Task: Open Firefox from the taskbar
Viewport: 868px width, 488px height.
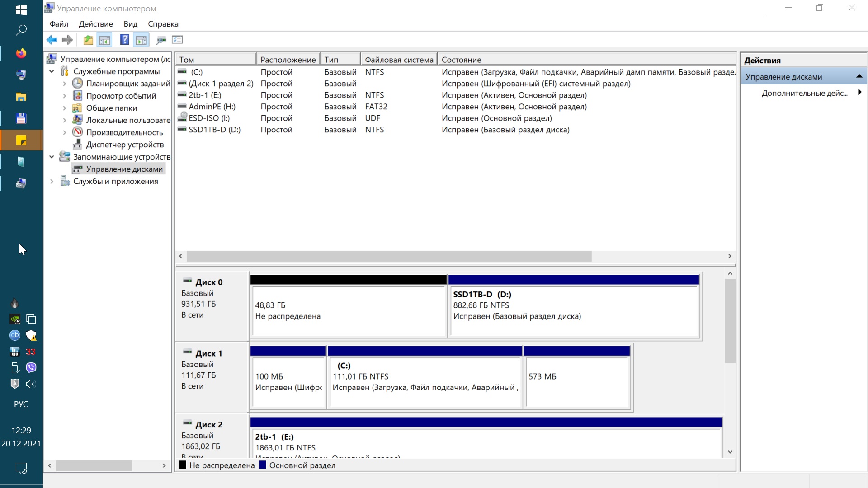Action: pos(21,53)
